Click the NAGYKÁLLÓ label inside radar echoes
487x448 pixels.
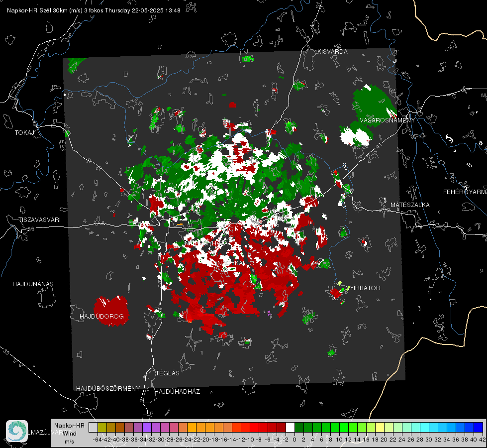(x=235, y=263)
